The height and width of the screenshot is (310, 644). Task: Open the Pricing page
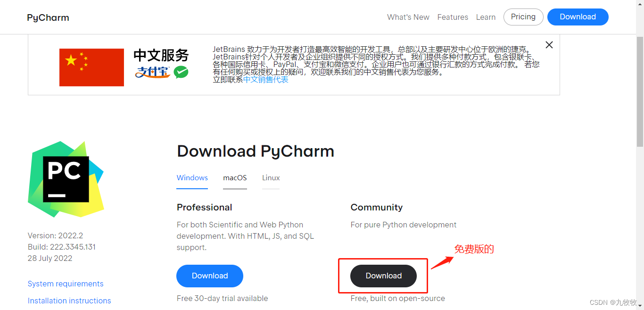tap(523, 17)
